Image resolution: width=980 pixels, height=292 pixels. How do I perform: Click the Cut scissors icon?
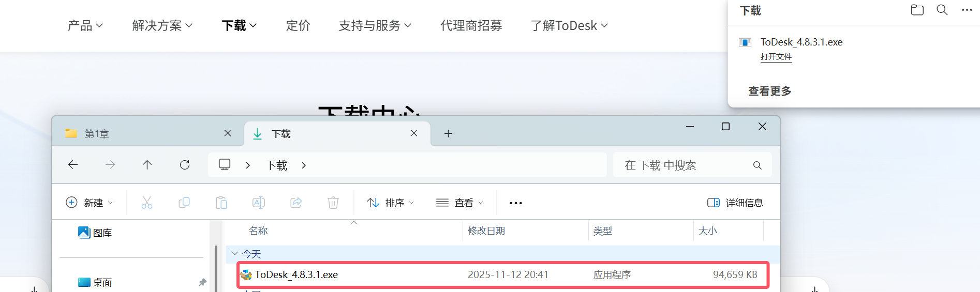147,203
